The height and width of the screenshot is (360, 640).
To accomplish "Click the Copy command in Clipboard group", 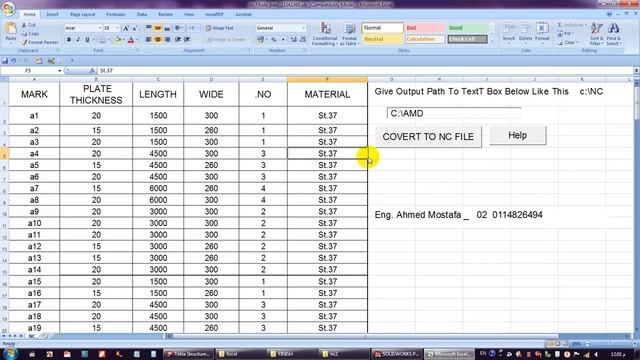I will (31, 33).
